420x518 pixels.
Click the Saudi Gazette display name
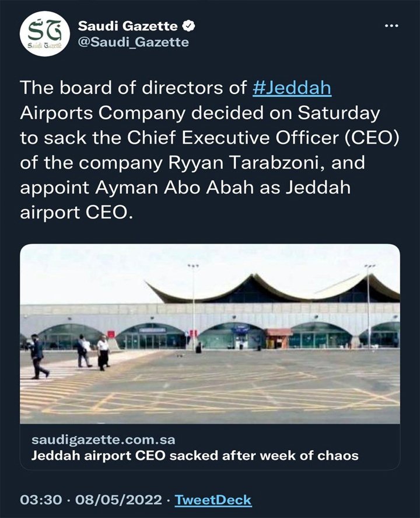point(128,26)
